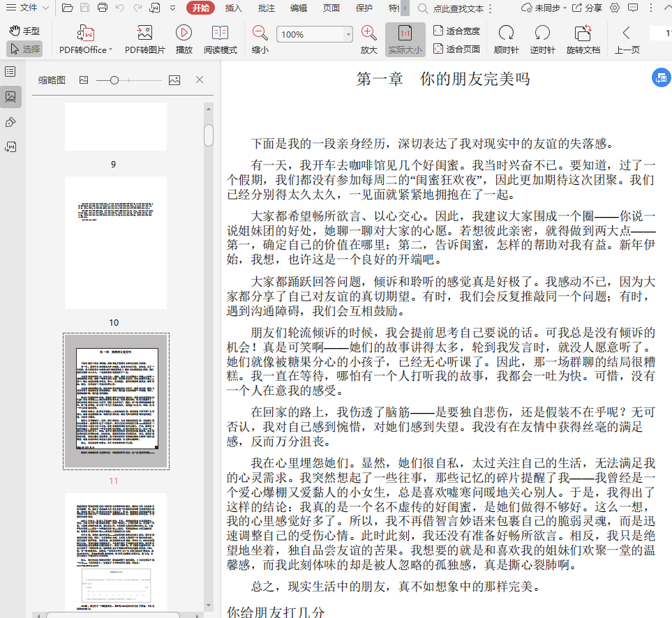Click the save icon
672x618 pixels.
coord(85,8)
